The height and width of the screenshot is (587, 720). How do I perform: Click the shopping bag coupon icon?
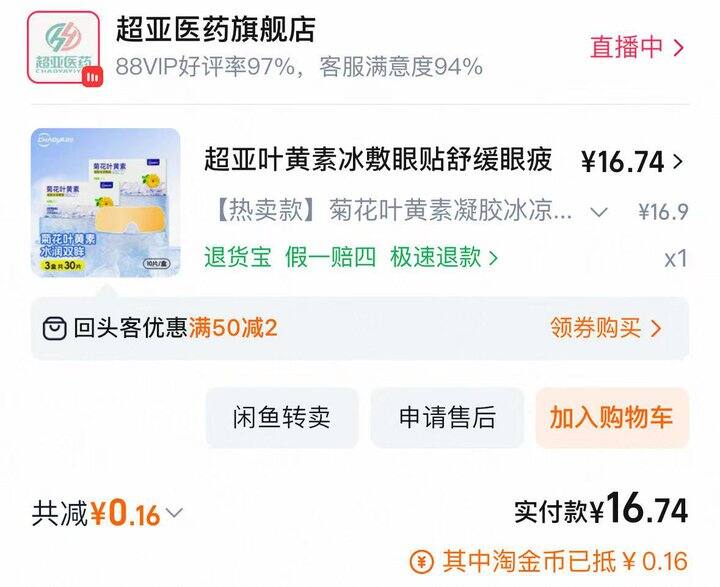pos(55,328)
